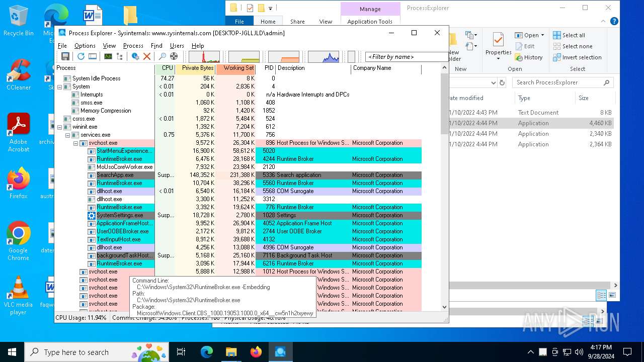
Task: Switch to large icons view in Explorer
Action: [x=613, y=295]
